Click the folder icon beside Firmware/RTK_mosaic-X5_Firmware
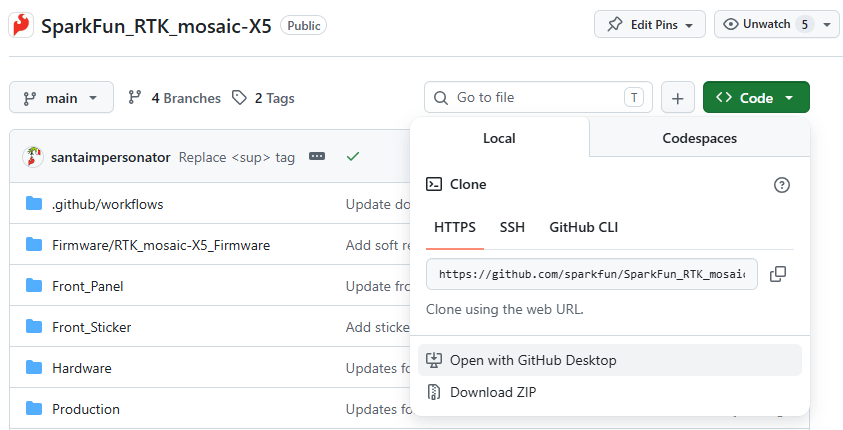The image size is (843, 430). [x=34, y=245]
